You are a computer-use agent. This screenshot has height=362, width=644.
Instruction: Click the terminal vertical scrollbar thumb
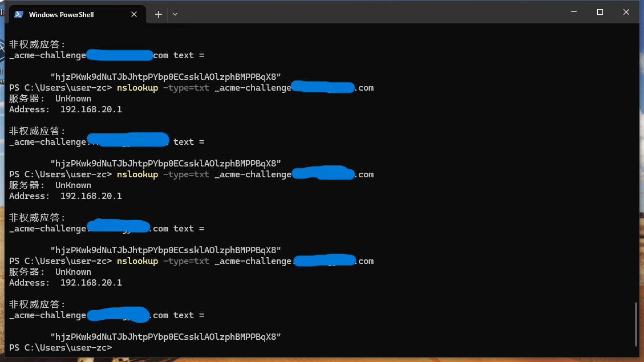[x=636, y=324]
